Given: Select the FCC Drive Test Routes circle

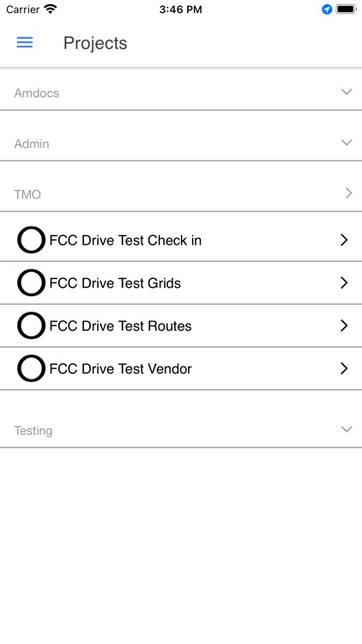Looking at the screenshot, I should [x=31, y=325].
